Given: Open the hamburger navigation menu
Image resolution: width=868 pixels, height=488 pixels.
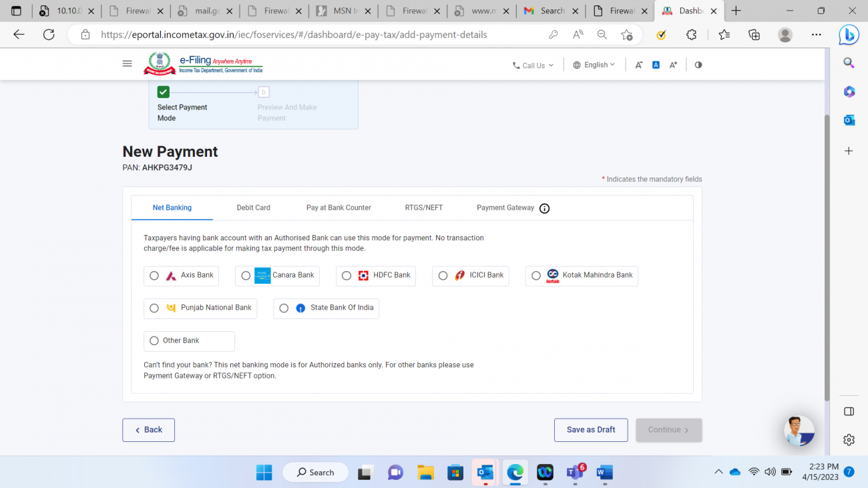Looking at the screenshot, I should [x=127, y=64].
